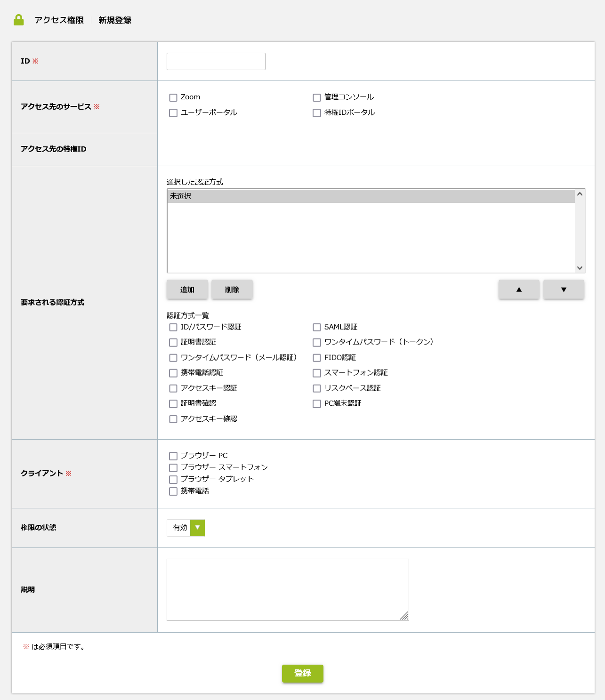Submit form with 登録 button

[x=303, y=673]
